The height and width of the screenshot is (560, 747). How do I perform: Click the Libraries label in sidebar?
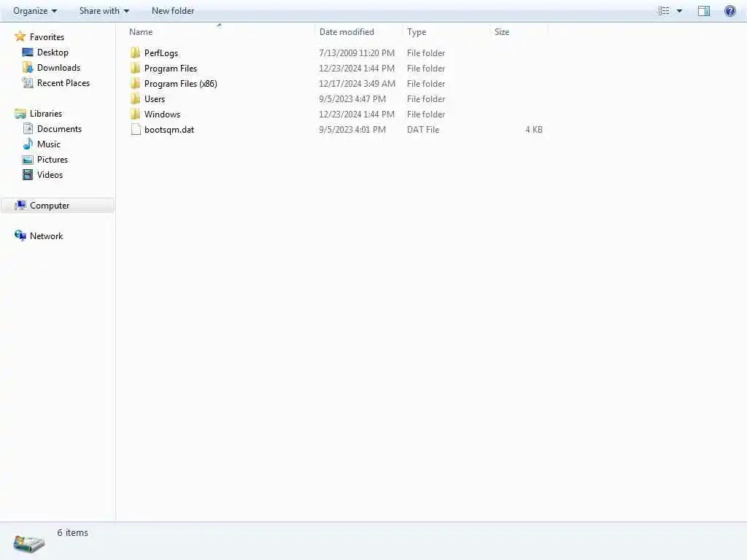pos(46,113)
